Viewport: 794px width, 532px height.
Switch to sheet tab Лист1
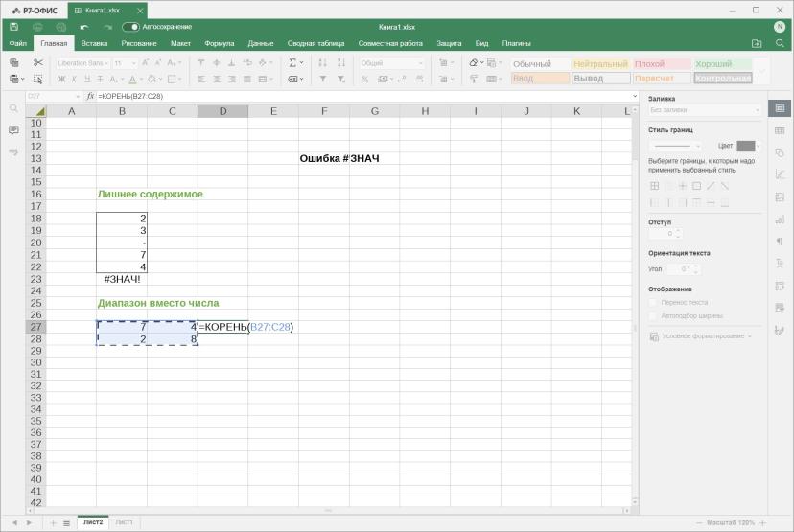coord(124,521)
